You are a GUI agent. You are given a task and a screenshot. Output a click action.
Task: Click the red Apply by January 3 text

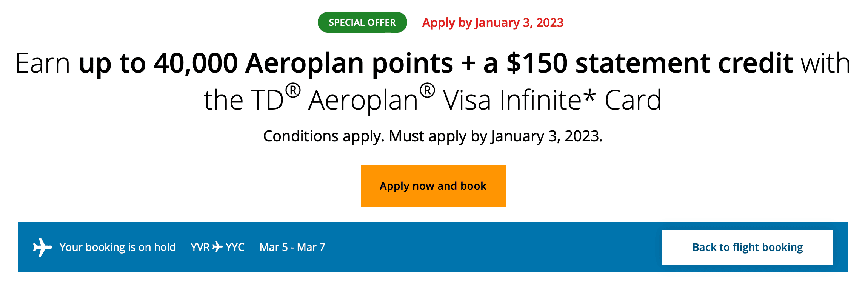(x=492, y=23)
